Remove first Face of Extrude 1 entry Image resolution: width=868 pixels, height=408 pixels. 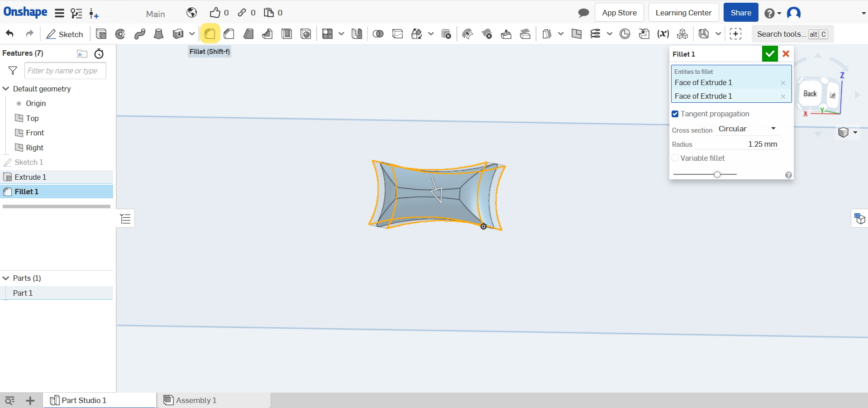click(x=782, y=83)
